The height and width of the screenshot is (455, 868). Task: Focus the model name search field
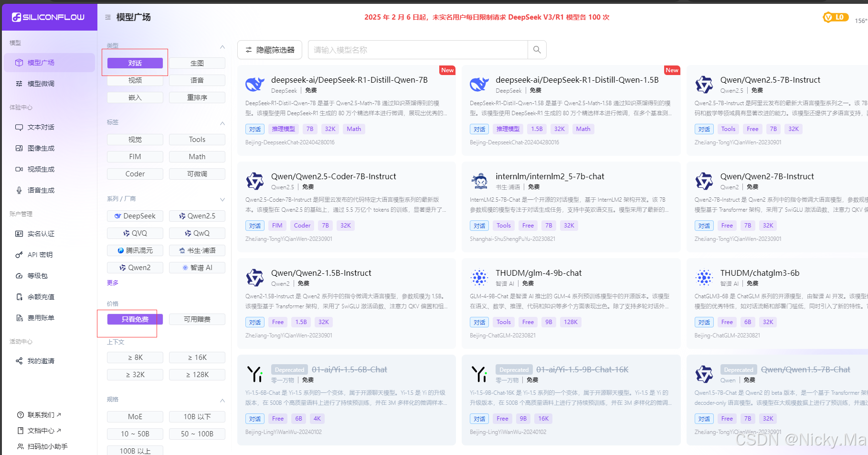[x=418, y=50]
